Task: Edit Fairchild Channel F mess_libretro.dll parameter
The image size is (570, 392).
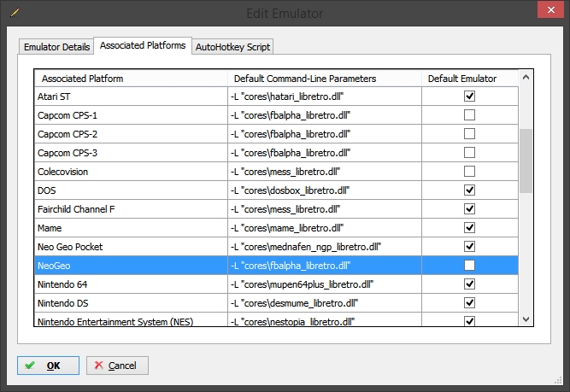Action: tap(325, 209)
